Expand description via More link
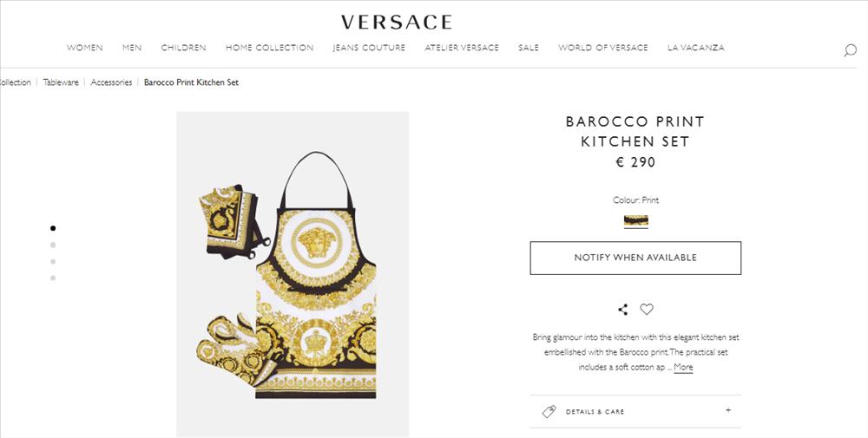868x438 pixels. [x=683, y=367]
